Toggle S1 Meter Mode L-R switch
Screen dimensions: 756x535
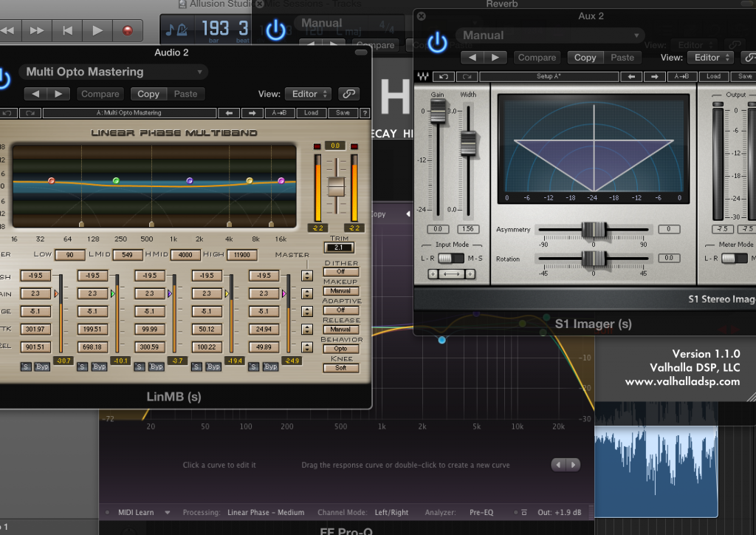734,258
